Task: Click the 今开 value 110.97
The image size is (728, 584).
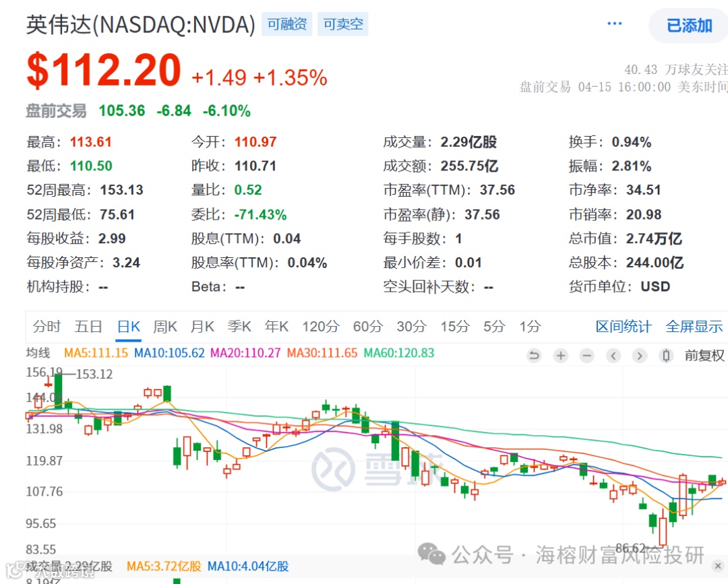Action: 255,142
